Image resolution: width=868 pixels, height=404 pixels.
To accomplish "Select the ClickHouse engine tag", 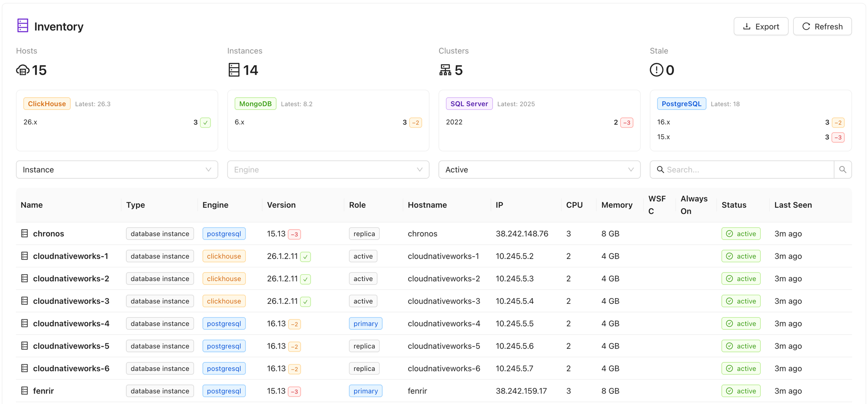I will pyautogui.click(x=47, y=104).
